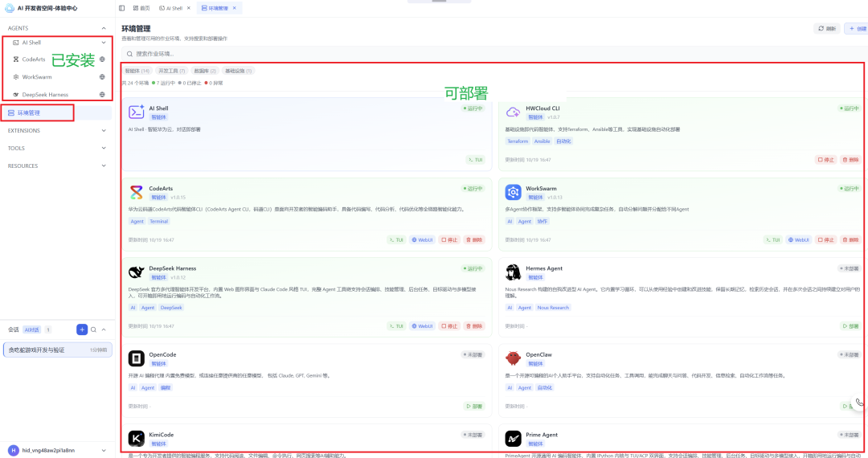Open the hid_vng48aw2pi1a8nn account dropdown
868x458 pixels.
tap(104, 450)
